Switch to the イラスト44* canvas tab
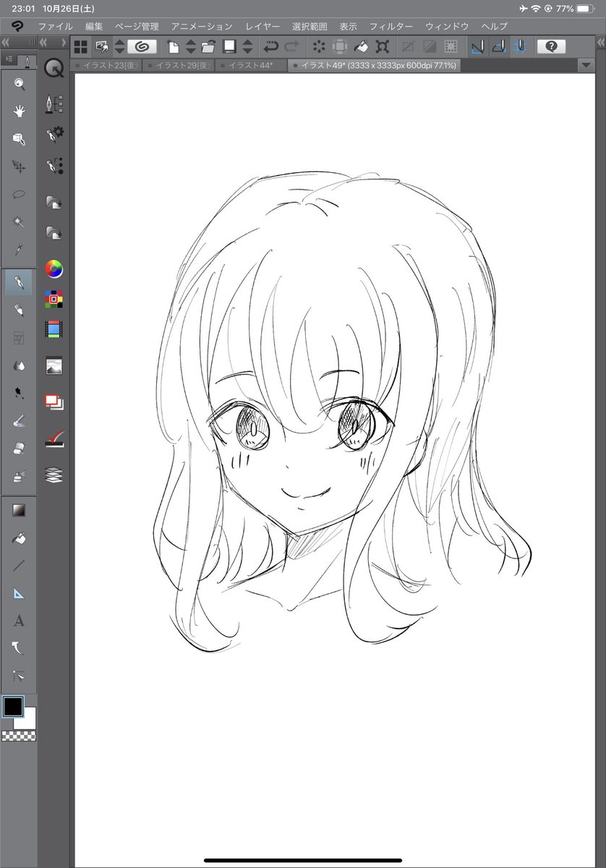Image resolution: width=606 pixels, height=868 pixels. click(250, 65)
